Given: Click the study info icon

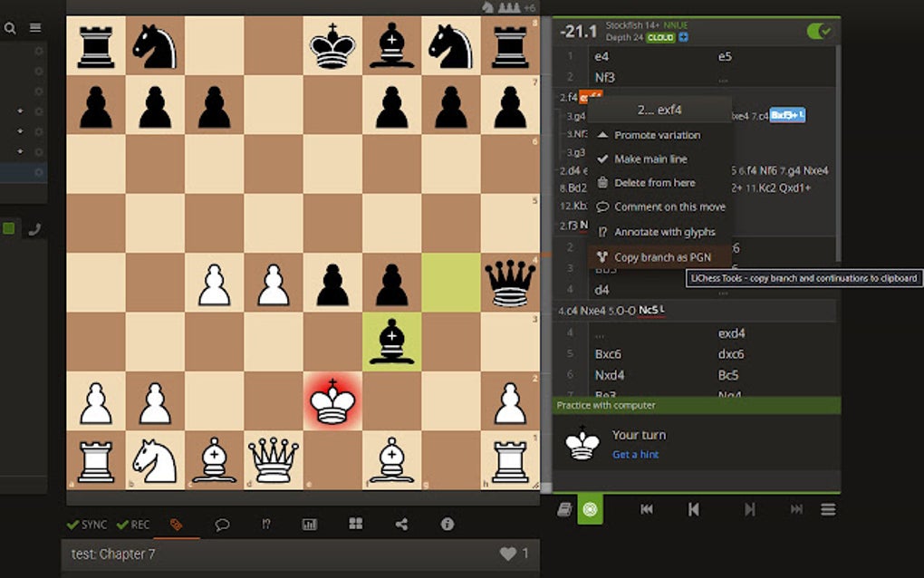Looking at the screenshot, I should click(446, 524).
